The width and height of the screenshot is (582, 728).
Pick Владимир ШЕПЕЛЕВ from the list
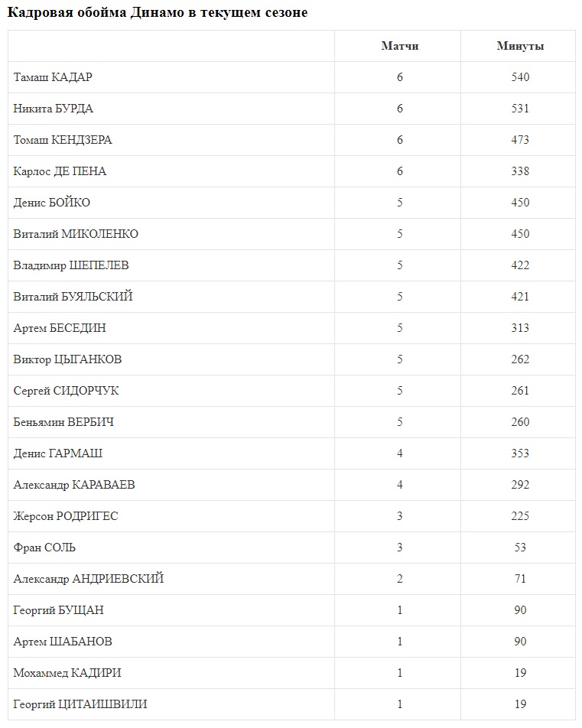pos(71,265)
